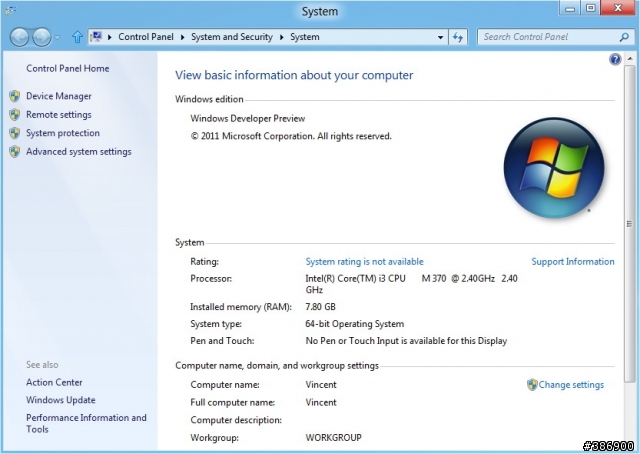Image resolution: width=640 pixels, height=454 pixels.
Task: Refresh the page with the refresh button
Action: click(x=458, y=37)
